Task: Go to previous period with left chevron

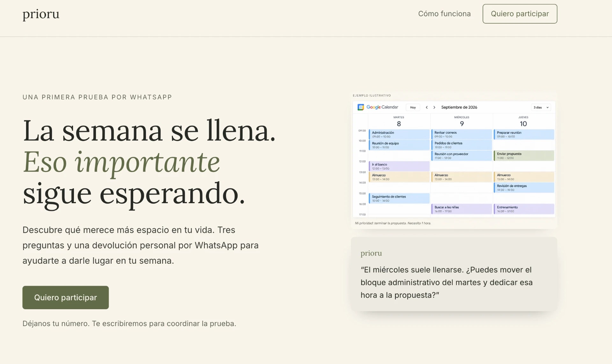Action: 426,107
